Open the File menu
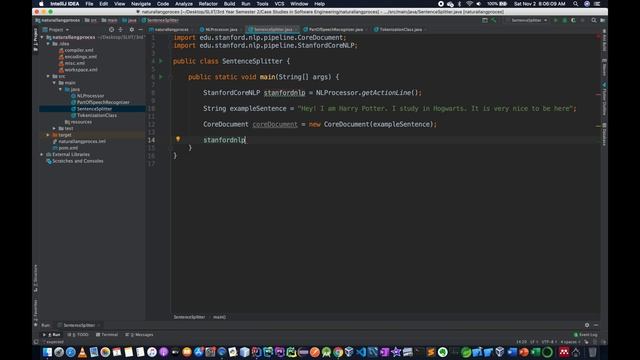The height and width of the screenshot is (360, 640). (89, 4)
